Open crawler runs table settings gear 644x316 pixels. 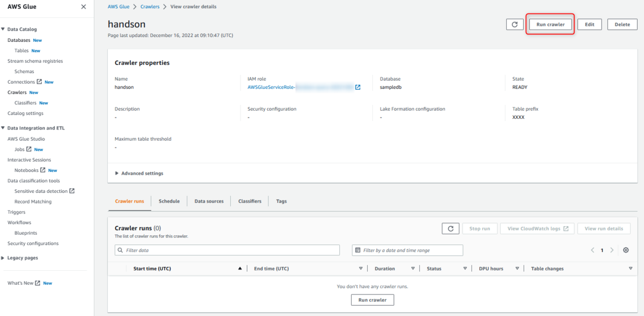[626, 250]
